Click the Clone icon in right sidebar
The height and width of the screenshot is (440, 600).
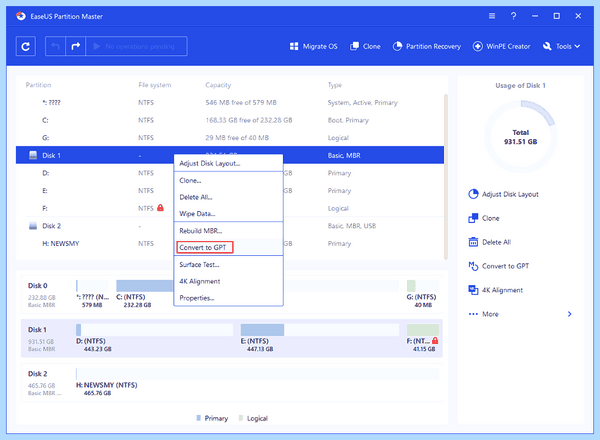(x=473, y=218)
